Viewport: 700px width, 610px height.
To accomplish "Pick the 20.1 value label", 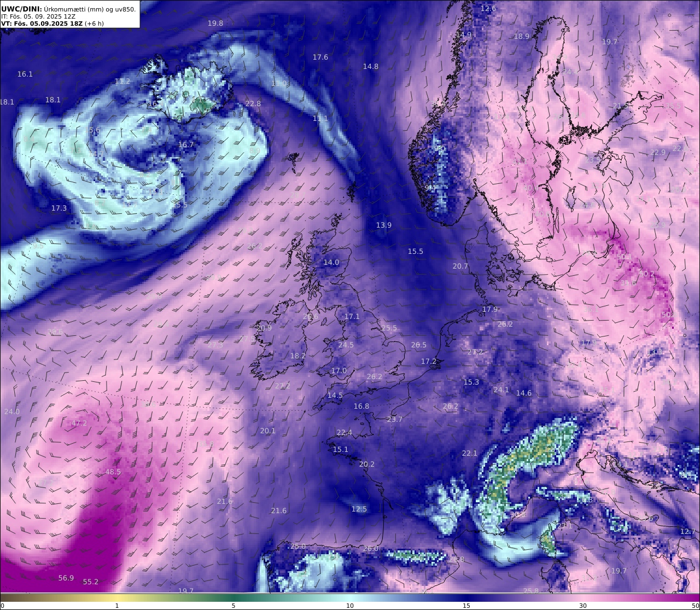I will (x=268, y=431).
